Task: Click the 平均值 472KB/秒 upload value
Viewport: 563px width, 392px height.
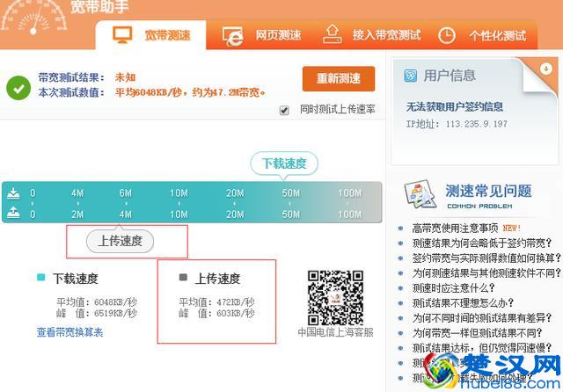Action: tap(217, 302)
